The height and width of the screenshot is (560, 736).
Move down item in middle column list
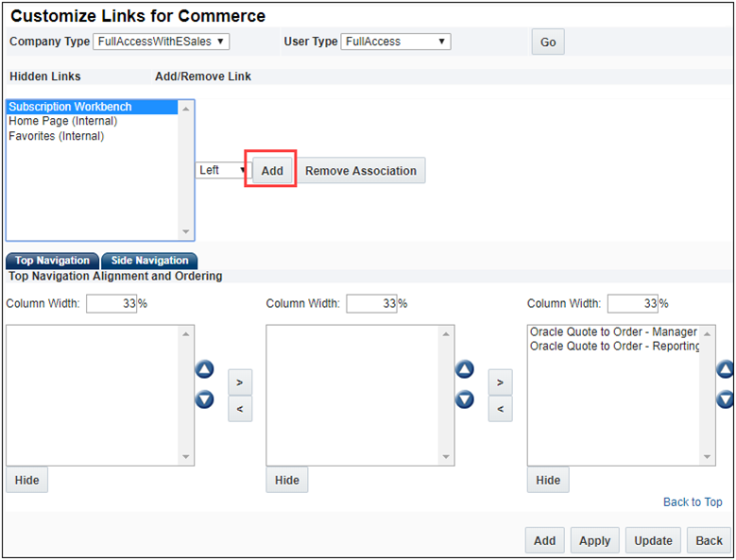[464, 399]
